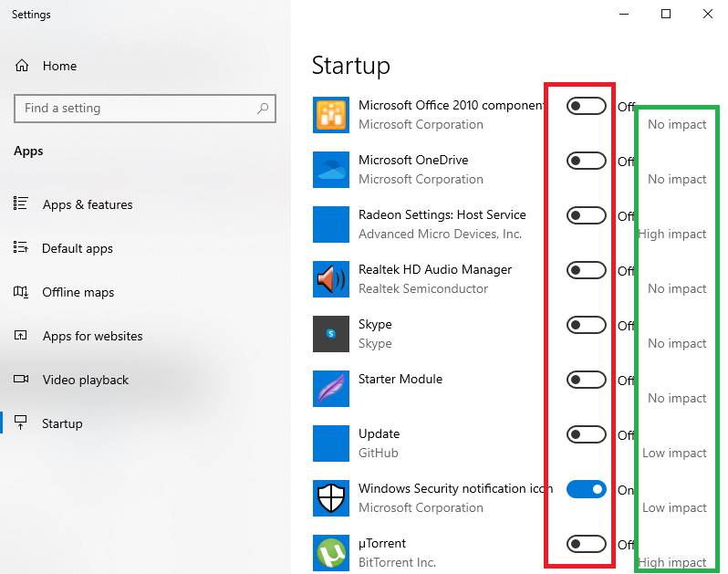Enable the µTorrent startup switch
Viewport: 728px width, 574px height.
point(586,545)
